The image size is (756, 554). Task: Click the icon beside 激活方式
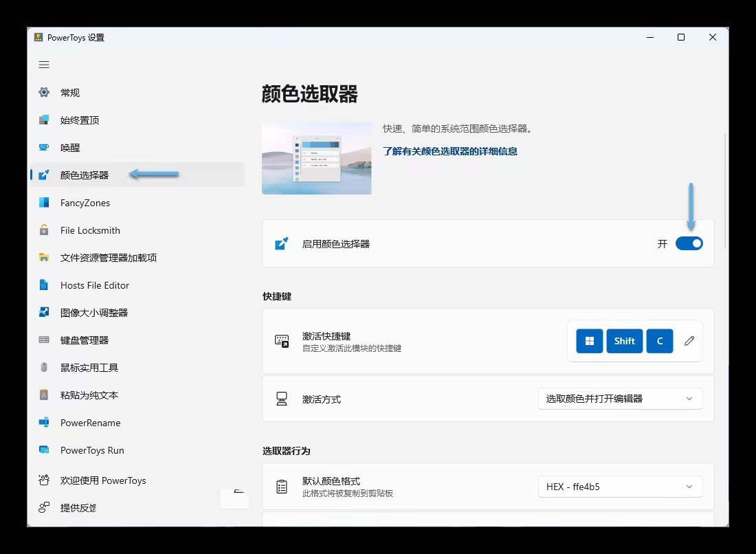282,399
